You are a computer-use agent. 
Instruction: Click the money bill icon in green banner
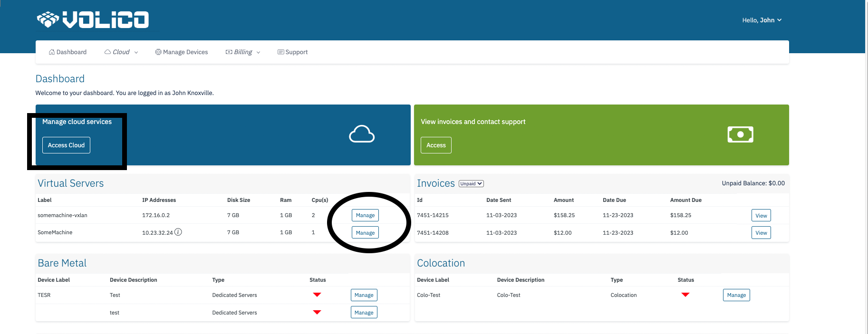tap(740, 134)
